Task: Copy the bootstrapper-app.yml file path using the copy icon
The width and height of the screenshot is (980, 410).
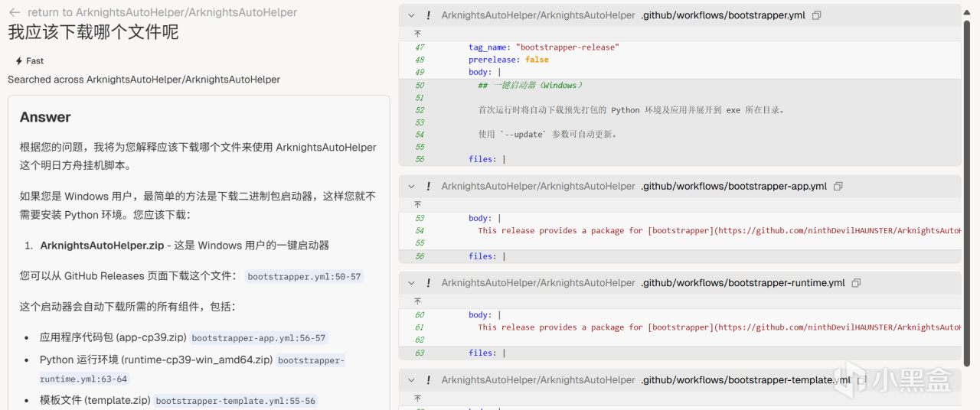Action: [838, 186]
